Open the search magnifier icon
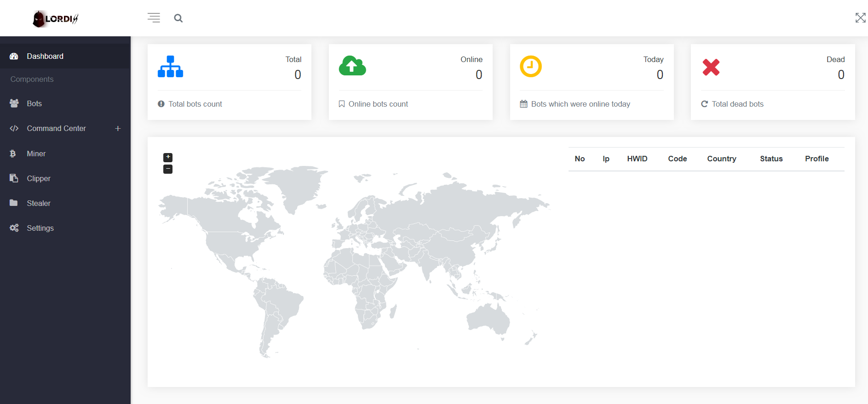The height and width of the screenshot is (404, 868). click(x=178, y=18)
